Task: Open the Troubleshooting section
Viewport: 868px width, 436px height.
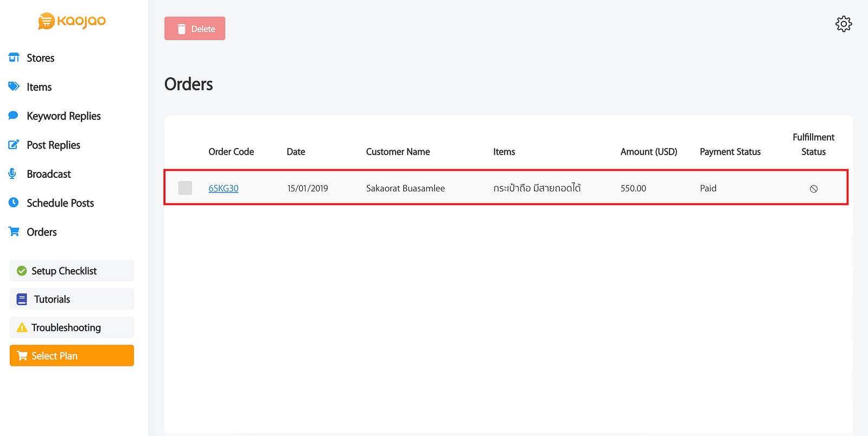Action: [72, 328]
